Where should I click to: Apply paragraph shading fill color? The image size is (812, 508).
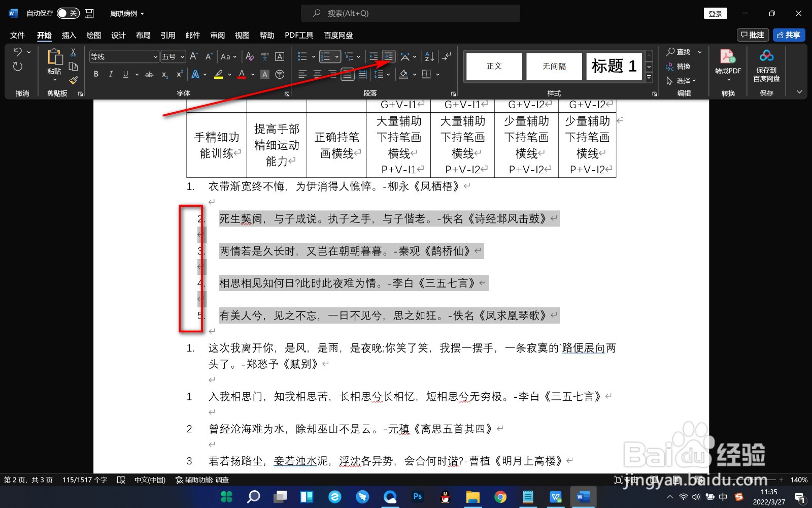(x=404, y=74)
